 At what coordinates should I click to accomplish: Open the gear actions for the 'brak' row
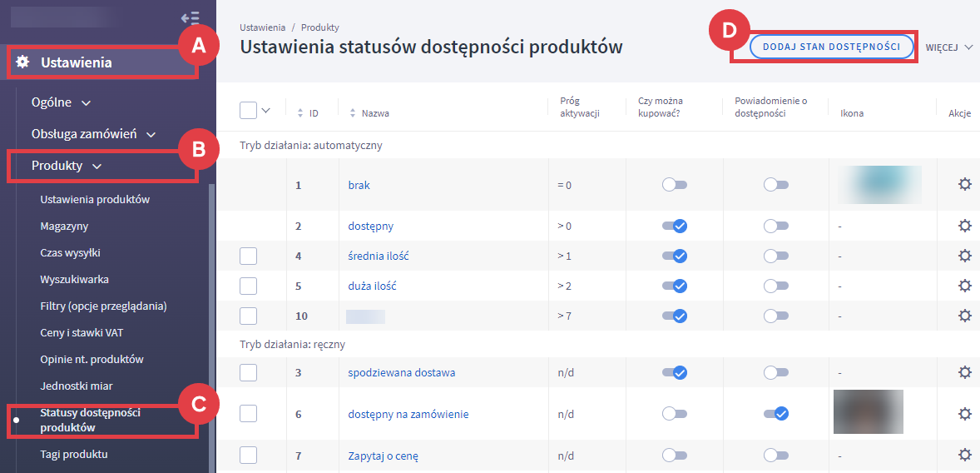click(x=964, y=185)
